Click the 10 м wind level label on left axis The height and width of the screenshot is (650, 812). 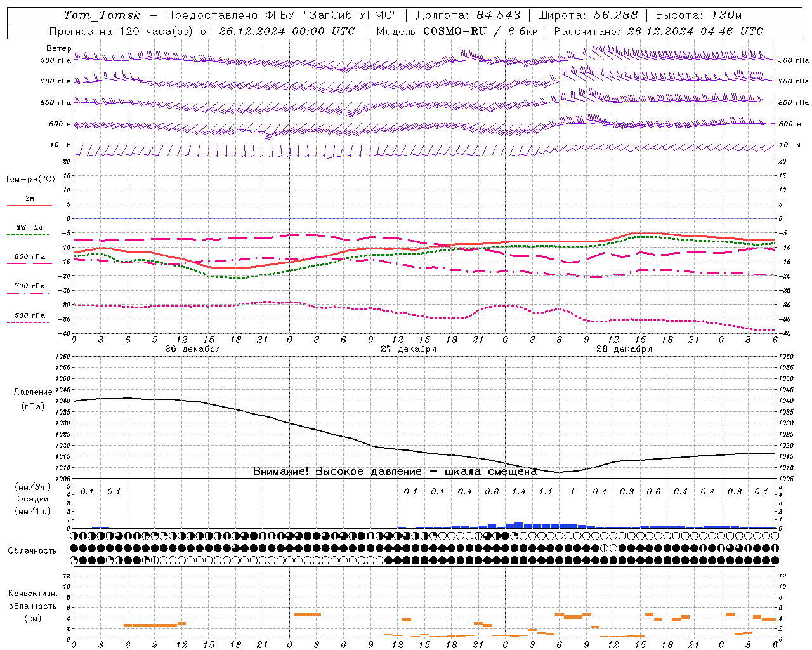point(61,145)
